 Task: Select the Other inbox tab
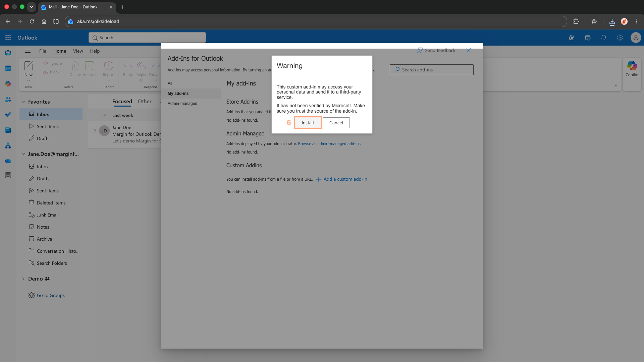click(145, 101)
